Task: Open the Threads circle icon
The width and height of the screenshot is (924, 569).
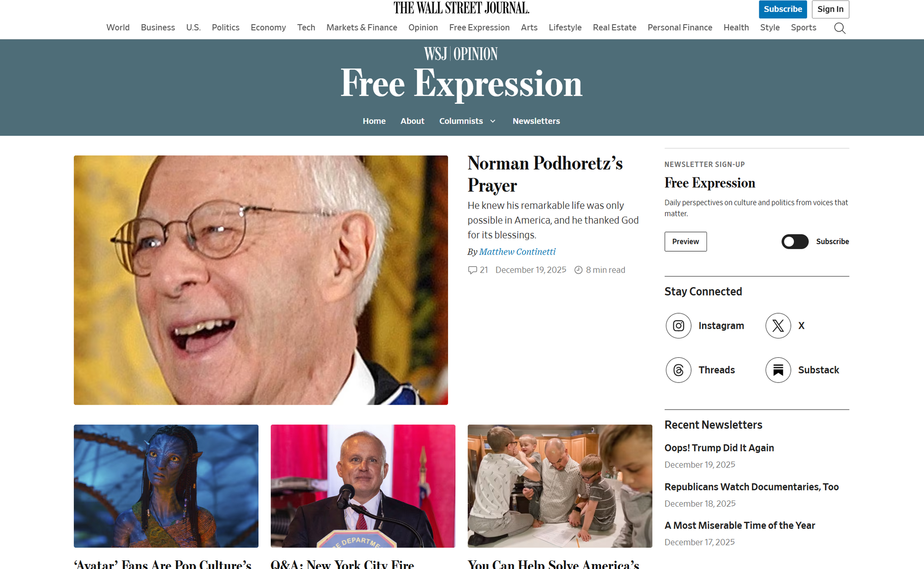Action: pos(679,370)
